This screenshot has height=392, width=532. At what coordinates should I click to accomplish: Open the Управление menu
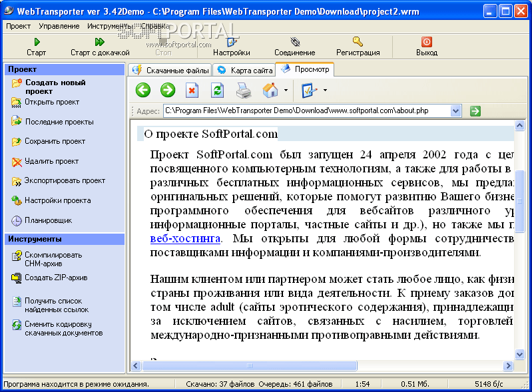pos(59,26)
